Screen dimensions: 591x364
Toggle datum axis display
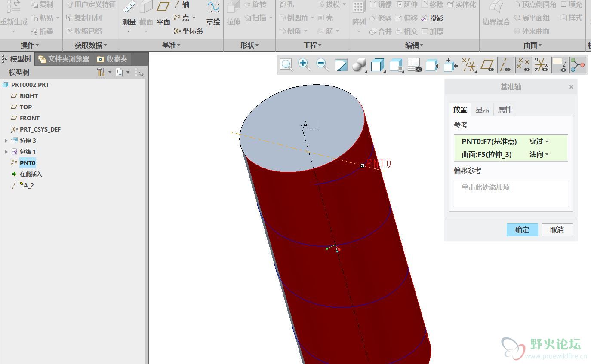[x=505, y=65]
